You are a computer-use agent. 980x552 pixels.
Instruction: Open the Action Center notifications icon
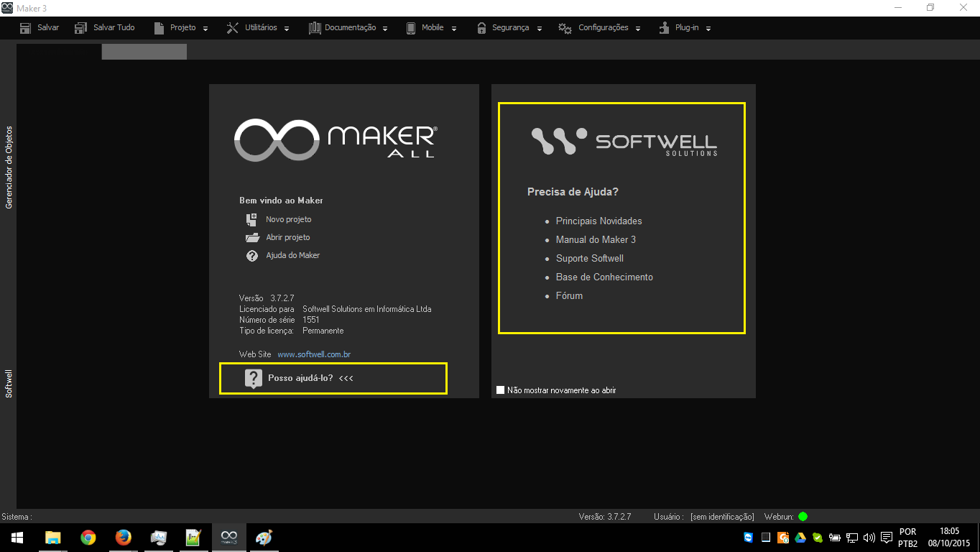pos(887,538)
